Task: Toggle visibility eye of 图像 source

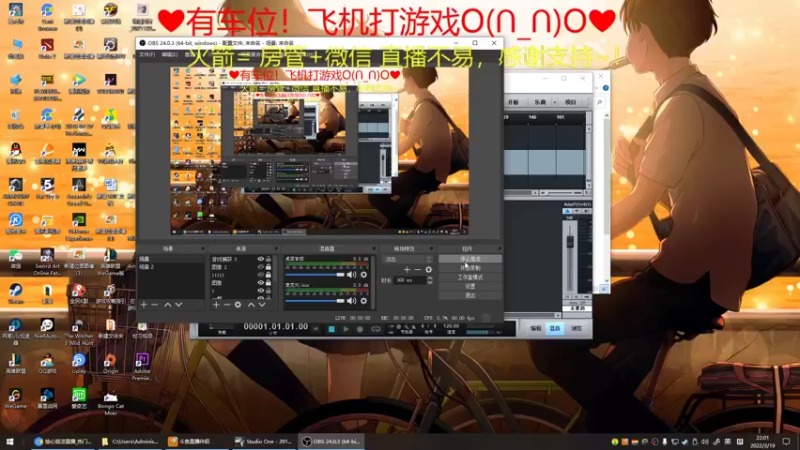Action: coord(261,283)
